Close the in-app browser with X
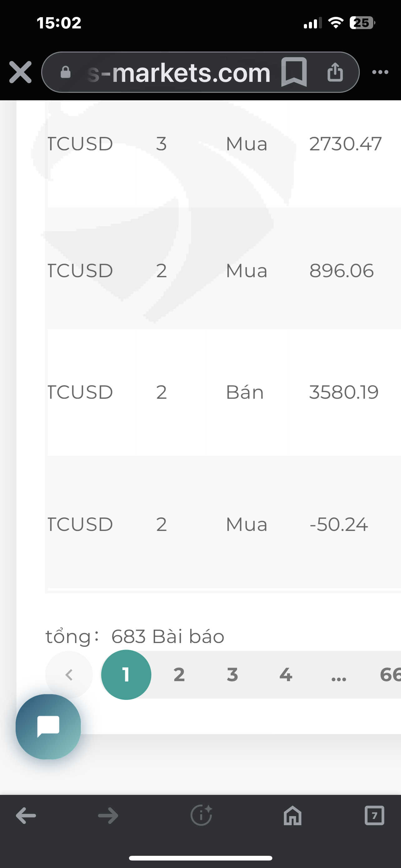401x868 pixels. click(20, 72)
